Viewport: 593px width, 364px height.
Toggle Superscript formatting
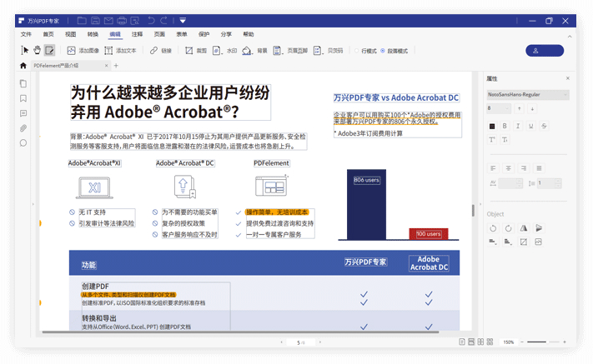click(492, 140)
